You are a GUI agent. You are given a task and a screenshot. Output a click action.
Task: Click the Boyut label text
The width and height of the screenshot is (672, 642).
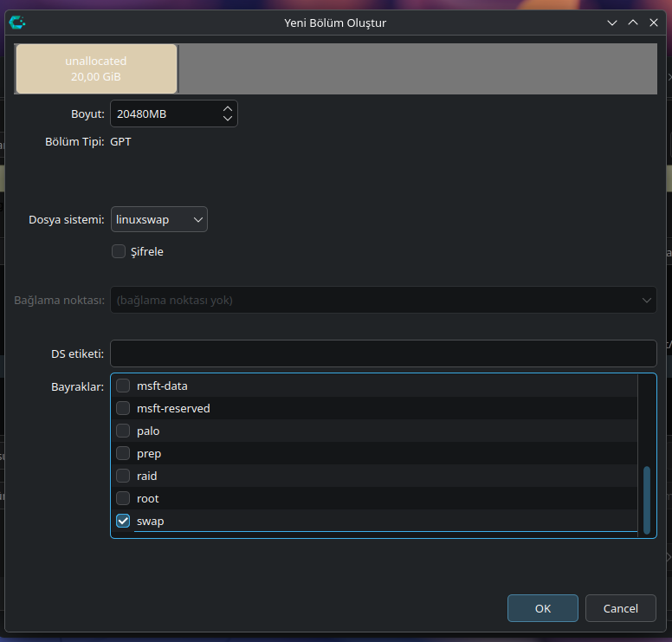point(87,114)
